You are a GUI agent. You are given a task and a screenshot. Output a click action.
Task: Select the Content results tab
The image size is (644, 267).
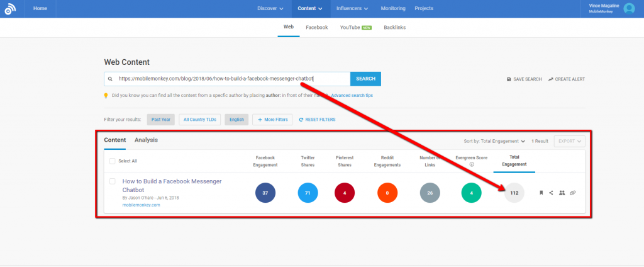tap(115, 140)
